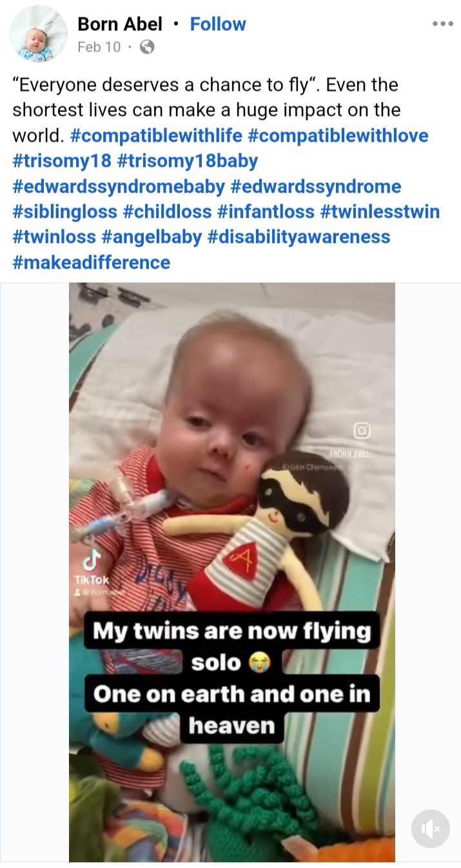Open the #disabilityawareness hashtag
Image resolution: width=461 pixels, height=868 pixels.
(x=299, y=237)
